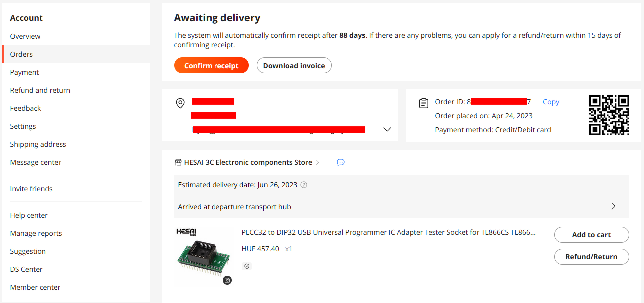Viewport: 644px width, 303px height.
Task: Click the location pin icon
Action: [180, 103]
